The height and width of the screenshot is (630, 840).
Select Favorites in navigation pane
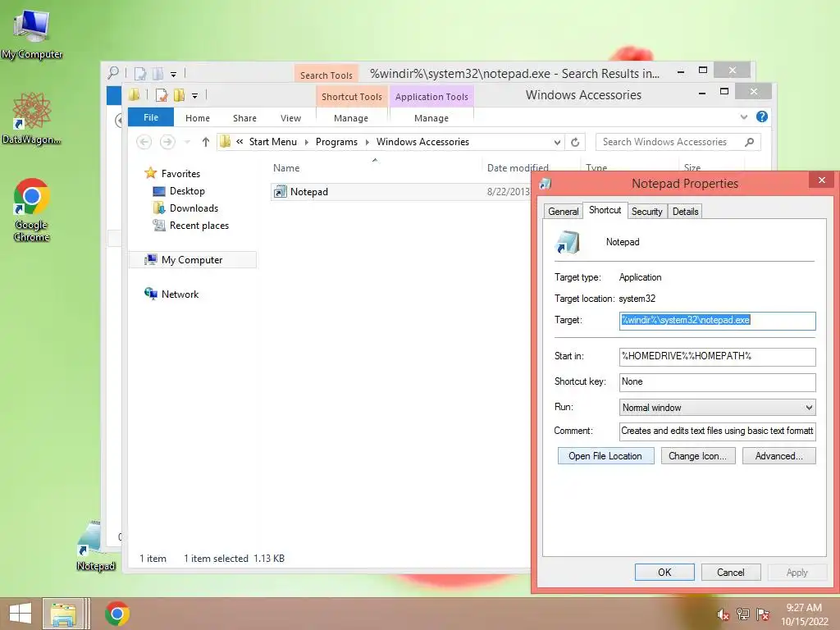[x=180, y=174]
